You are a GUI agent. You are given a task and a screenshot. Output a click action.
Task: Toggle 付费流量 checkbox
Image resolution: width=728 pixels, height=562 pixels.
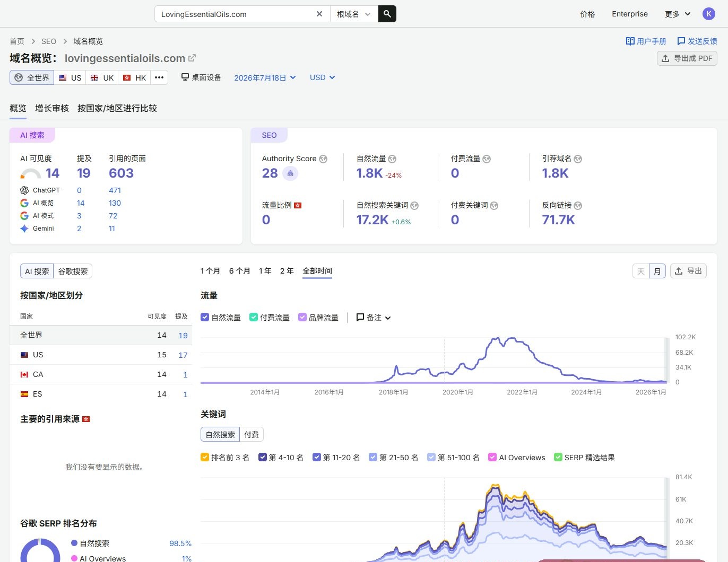click(254, 317)
